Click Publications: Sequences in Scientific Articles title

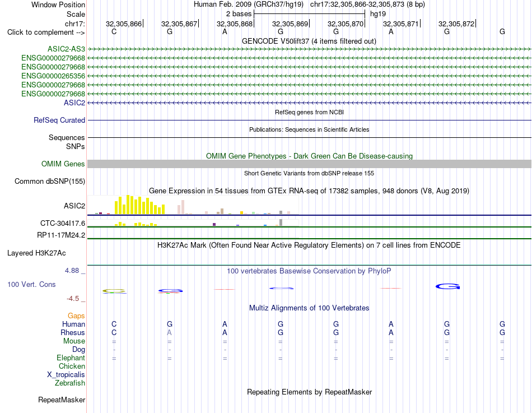coord(309,130)
